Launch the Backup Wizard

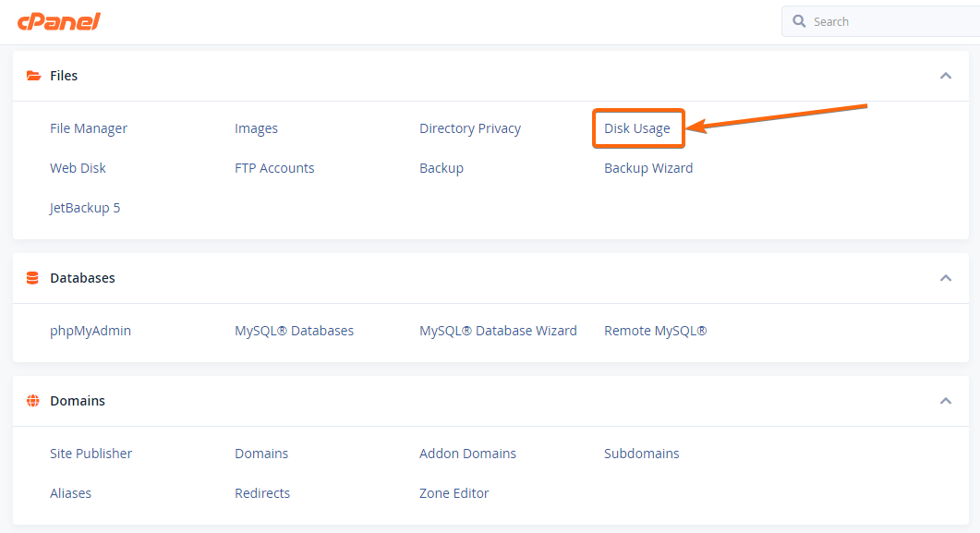(x=648, y=168)
